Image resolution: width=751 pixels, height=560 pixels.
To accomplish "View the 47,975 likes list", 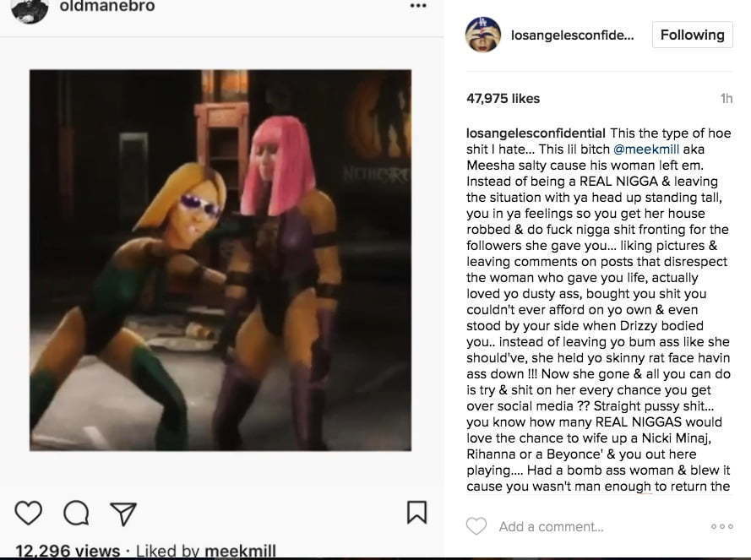I will click(503, 98).
